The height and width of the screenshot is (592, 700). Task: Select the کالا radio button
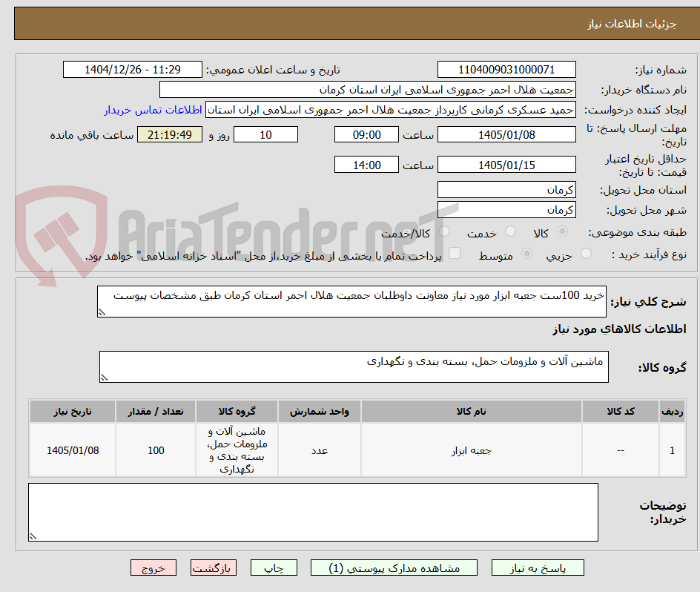pyautogui.click(x=563, y=231)
